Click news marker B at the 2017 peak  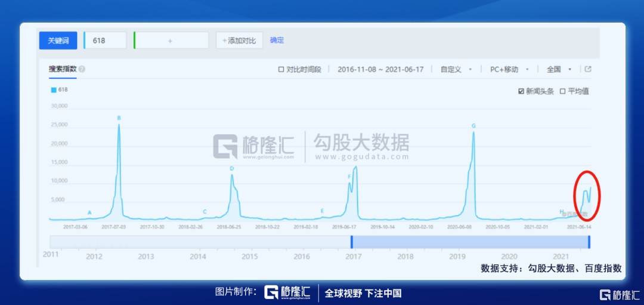119,118
